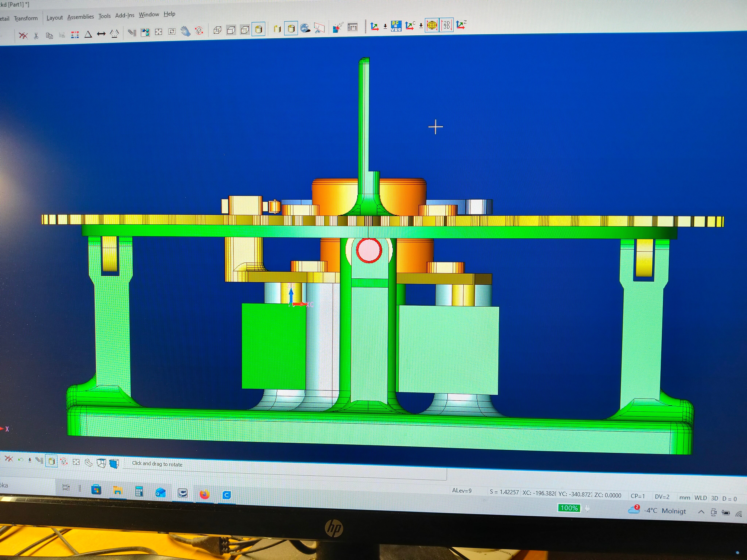Click the D = 0 depth field
Viewport: 747px width, 560px height.
[x=729, y=499]
